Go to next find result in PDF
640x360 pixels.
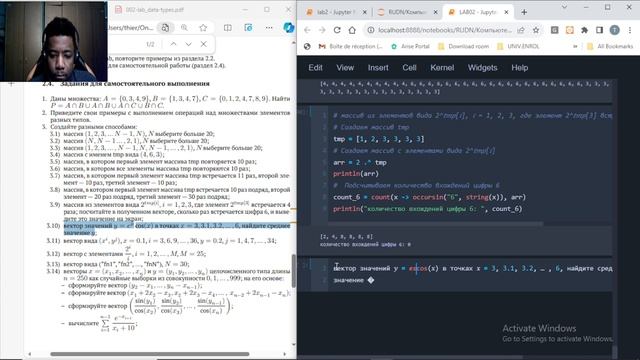point(188,44)
